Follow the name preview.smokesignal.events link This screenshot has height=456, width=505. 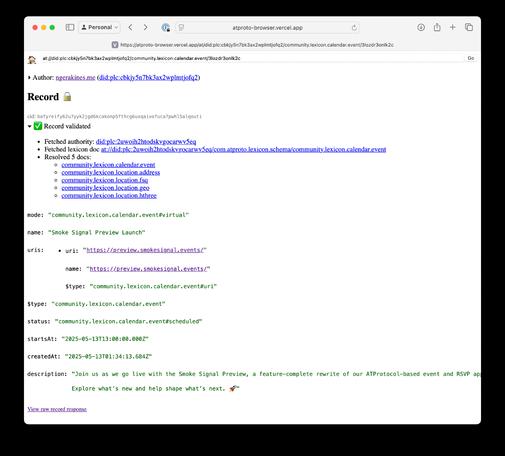tap(148, 269)
